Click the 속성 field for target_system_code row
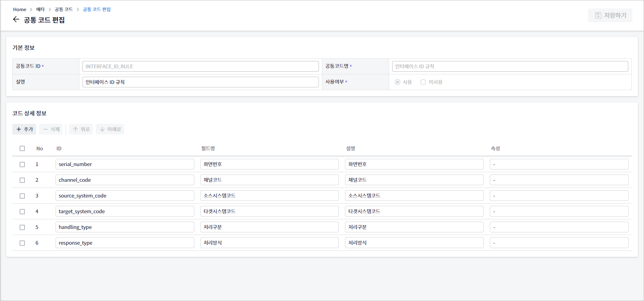 coord(559,211)
